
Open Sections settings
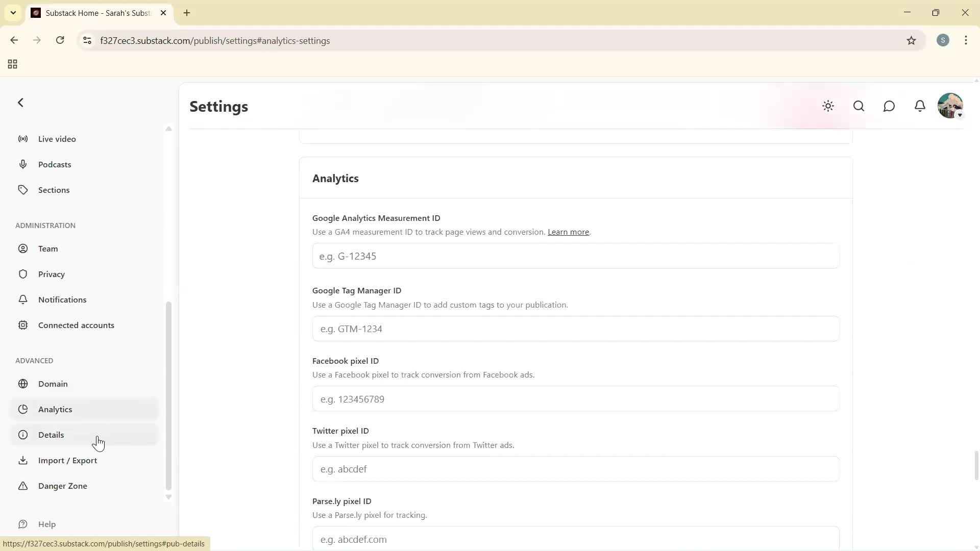click(x=54, y=189)
